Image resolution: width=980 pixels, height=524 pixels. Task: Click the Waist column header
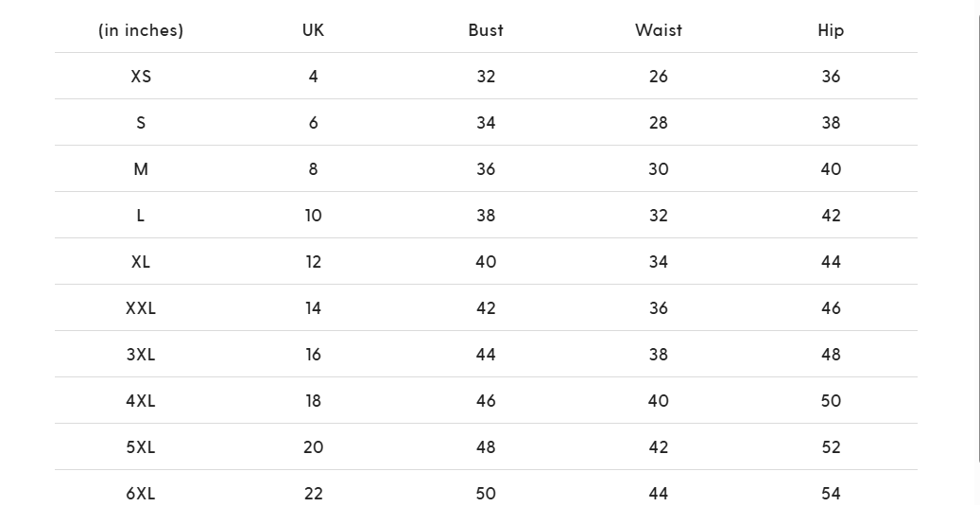658,30
